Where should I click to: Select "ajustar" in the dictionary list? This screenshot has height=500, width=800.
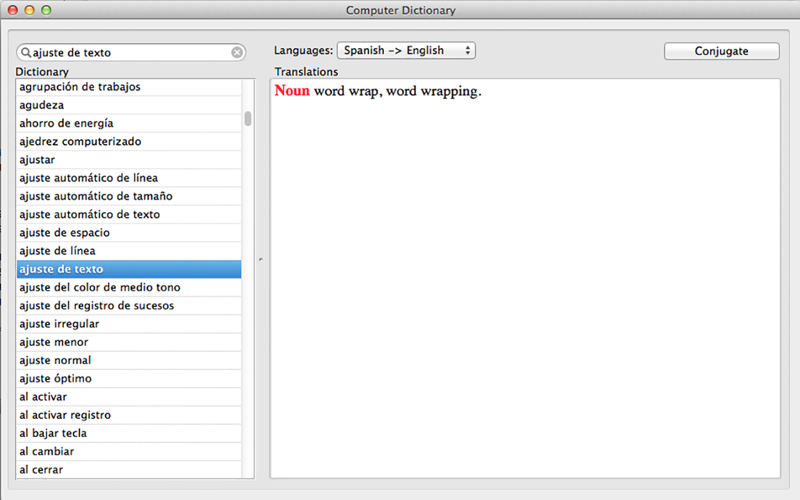(x=129, y=160)
